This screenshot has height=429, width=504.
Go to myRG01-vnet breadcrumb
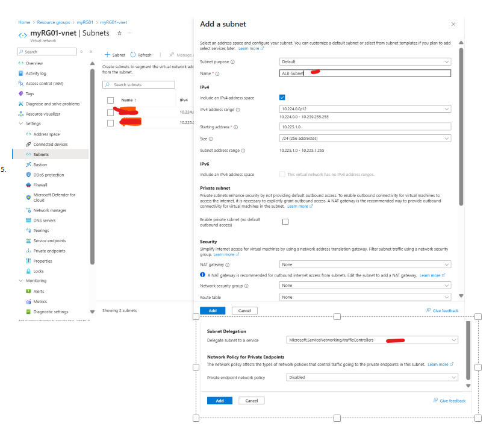click(113, 22)
